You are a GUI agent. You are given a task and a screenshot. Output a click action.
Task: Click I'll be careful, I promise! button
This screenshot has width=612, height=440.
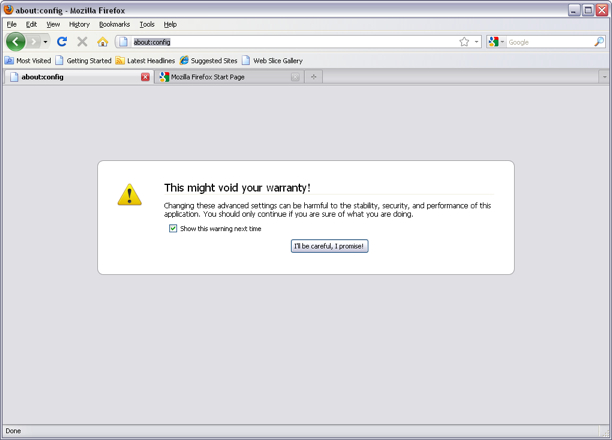coord(329,246)
